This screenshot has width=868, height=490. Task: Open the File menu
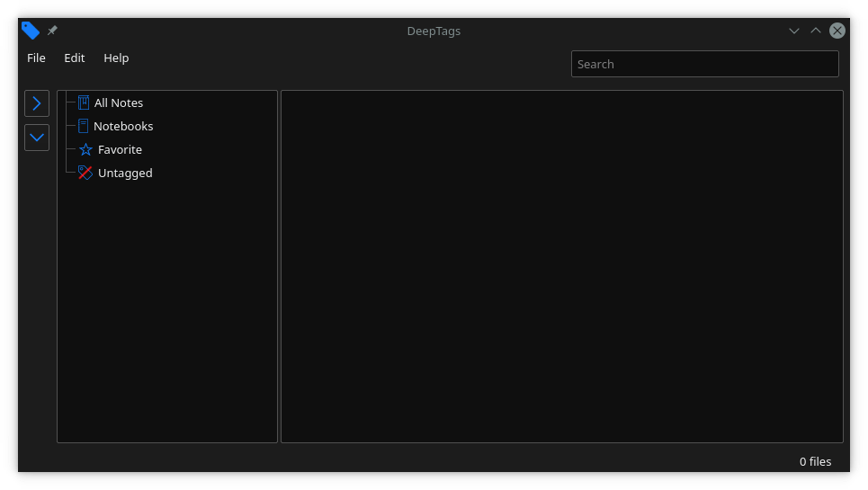36,58
